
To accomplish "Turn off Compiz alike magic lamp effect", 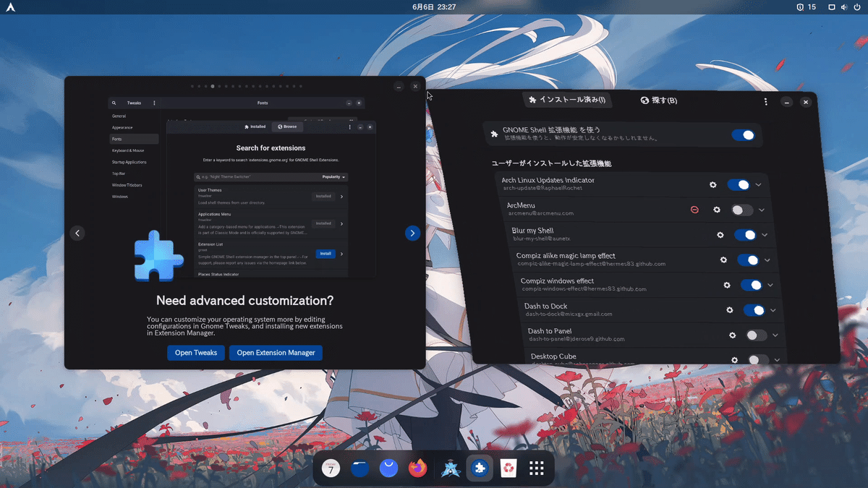I will point(748,260).
